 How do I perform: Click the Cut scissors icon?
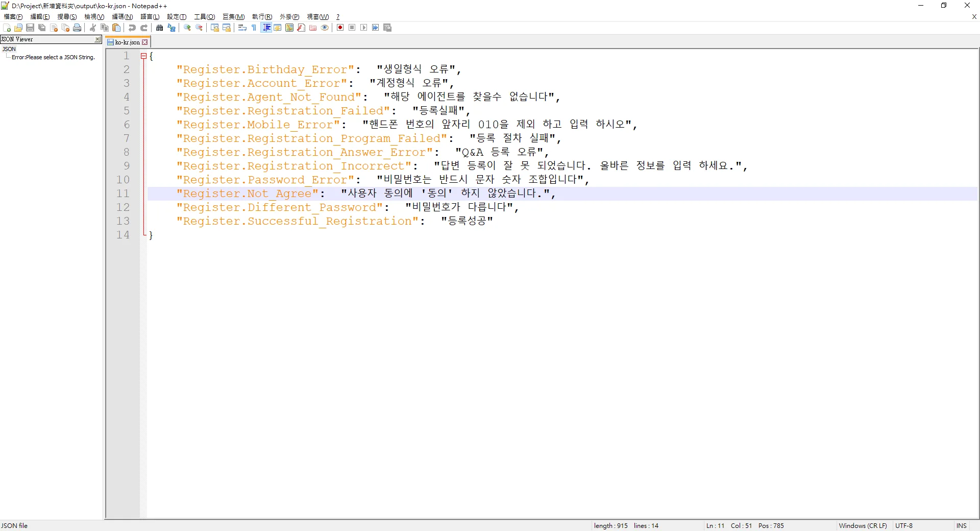93,28
